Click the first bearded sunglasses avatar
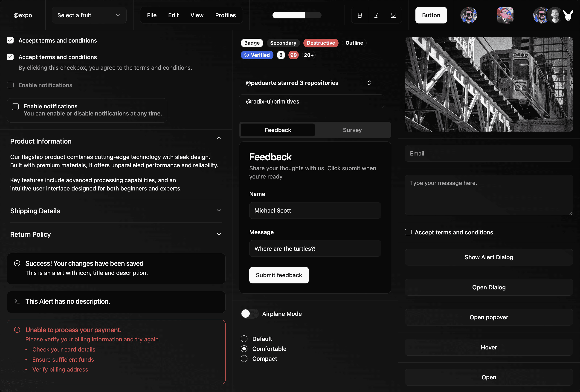This screenshot has height=392, width=580. pyautogui.click(x=468, y=15)
